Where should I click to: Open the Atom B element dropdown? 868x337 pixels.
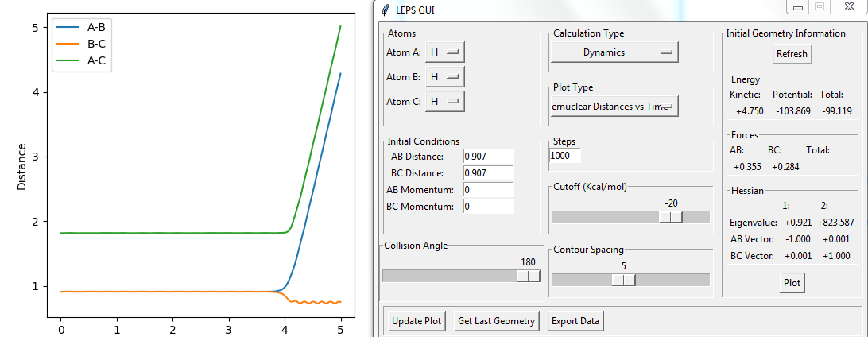(444, 77)
